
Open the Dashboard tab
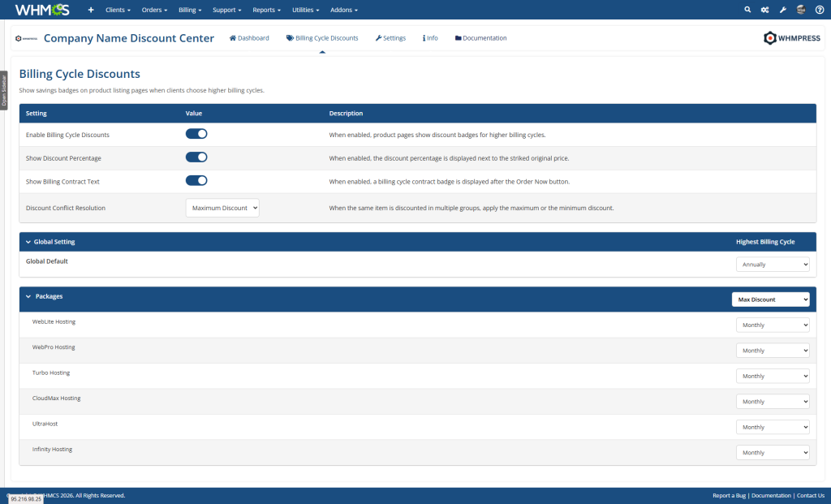pyautogui.click(x=249, y=38)
